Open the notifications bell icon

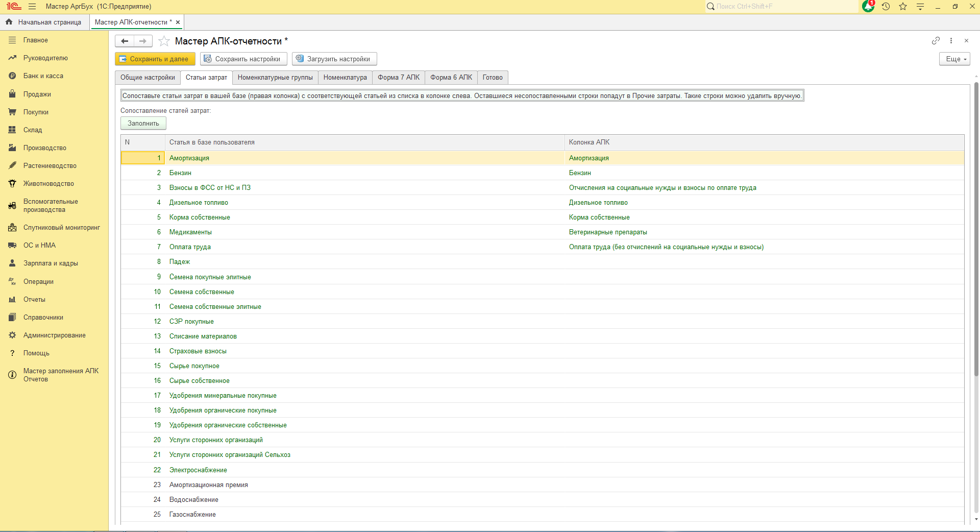click(x=868, y=7)
